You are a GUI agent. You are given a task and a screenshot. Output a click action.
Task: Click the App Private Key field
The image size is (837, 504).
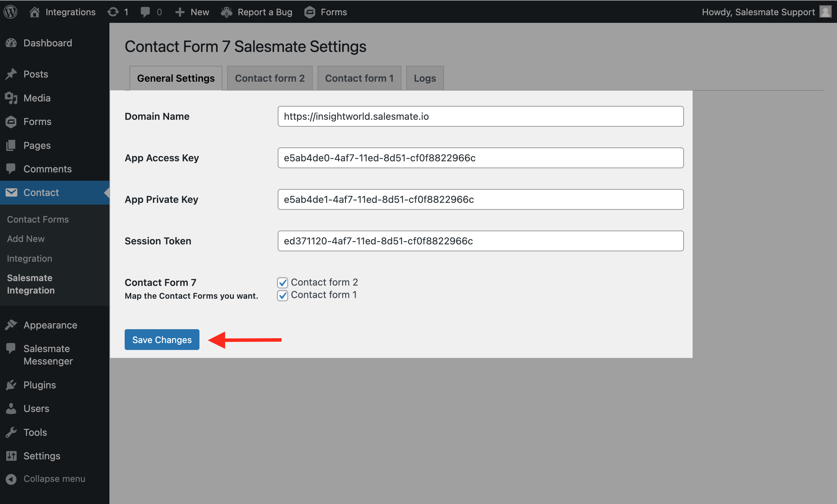click(481, 199)
